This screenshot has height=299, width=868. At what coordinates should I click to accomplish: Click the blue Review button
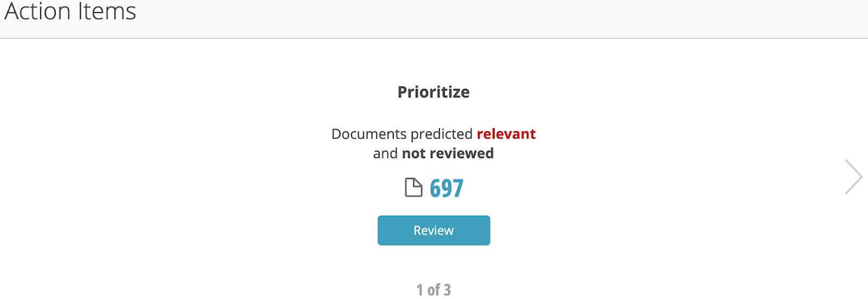pyautogui.click(x=433, y=230)
